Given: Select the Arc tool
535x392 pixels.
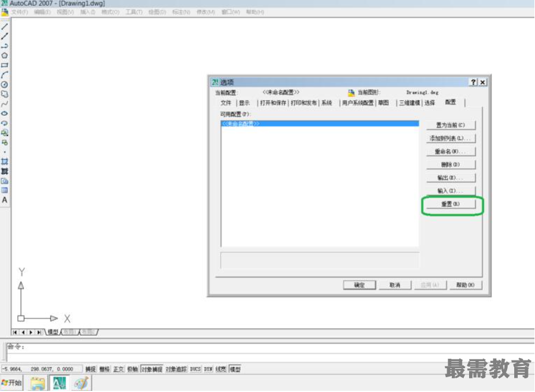Looking at the screenshot, I should [5, 75].
